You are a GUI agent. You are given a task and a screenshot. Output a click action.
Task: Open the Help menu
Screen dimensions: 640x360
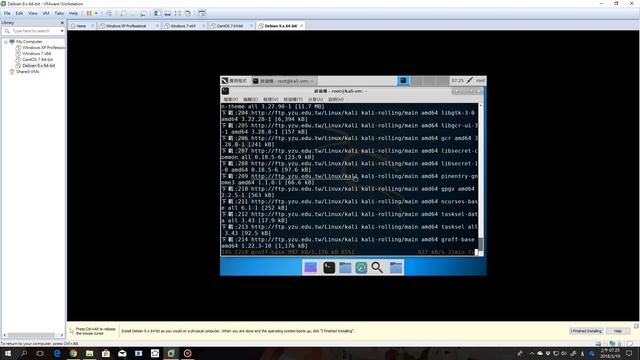(73, 13)
